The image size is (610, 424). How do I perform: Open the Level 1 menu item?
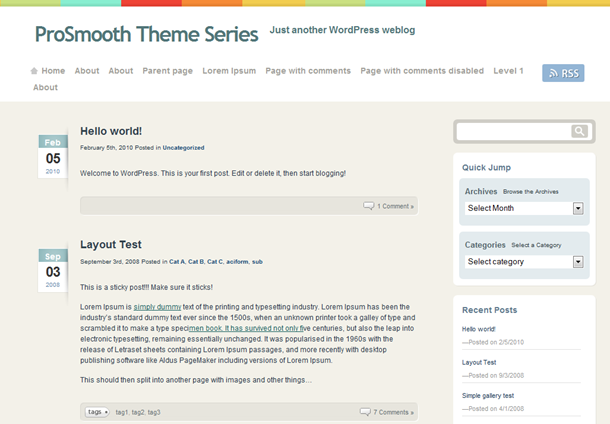[x=508, y=71]
